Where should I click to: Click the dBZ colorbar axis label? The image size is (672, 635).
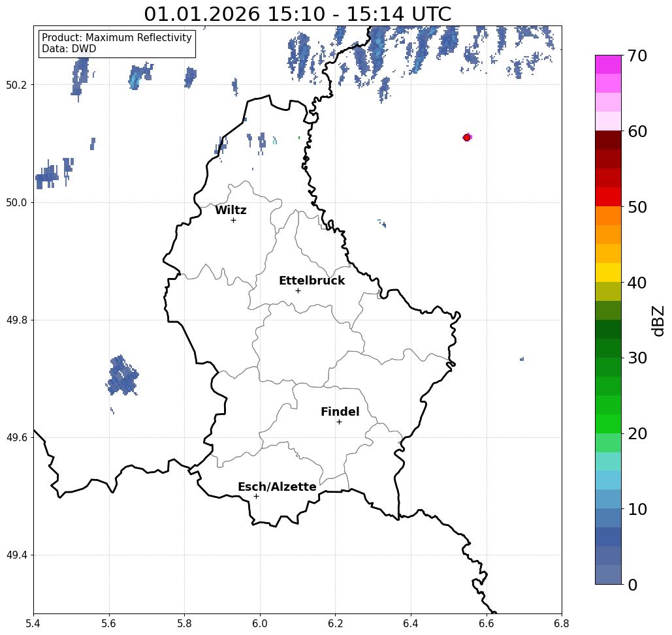[x=659, y=320]
